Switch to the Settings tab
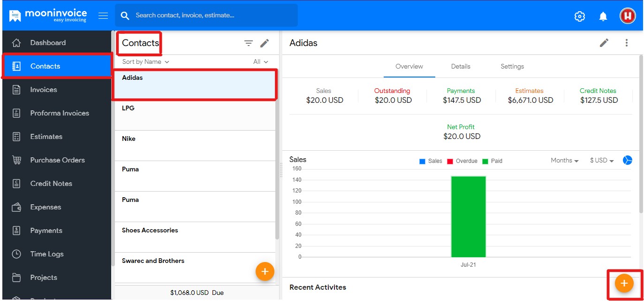The image size is (644, 301). click(512, 67)
